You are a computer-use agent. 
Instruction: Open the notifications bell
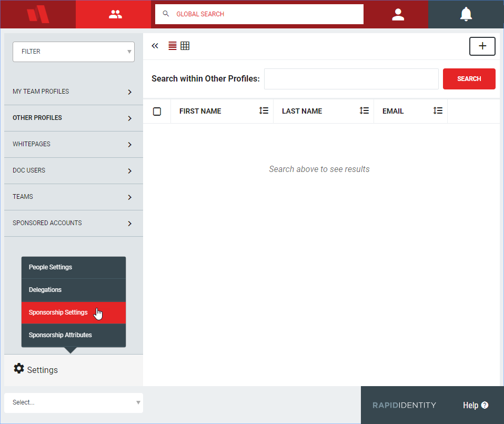[x=466, y=14]
